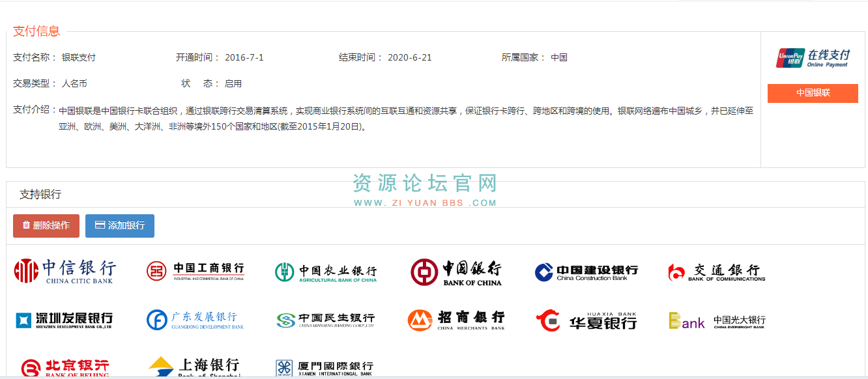Click the 支付介绍 description paragraph
This screenshot has height=379, width=868.
406,119
